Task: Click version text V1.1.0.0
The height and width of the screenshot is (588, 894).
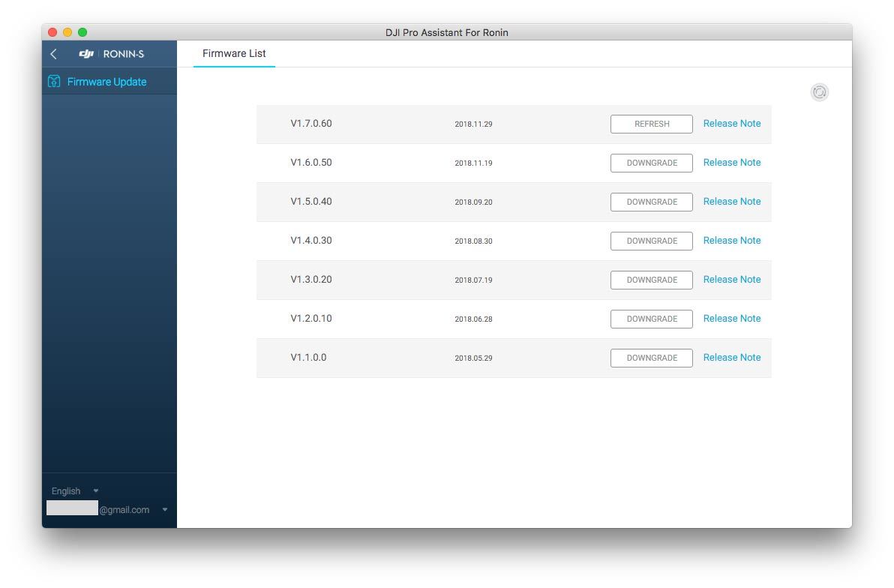Action: point(308,357)
